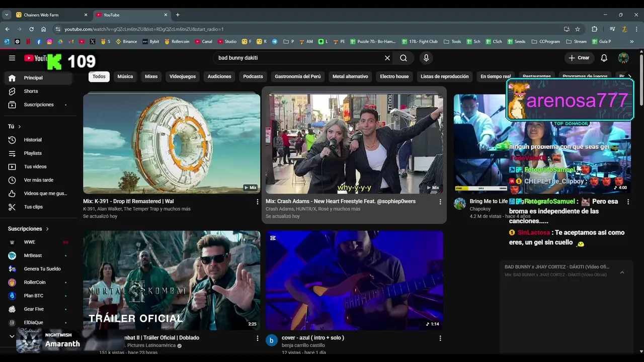Select the Metal alternativo filter chip
644x362 pixels.
[350, 76]
